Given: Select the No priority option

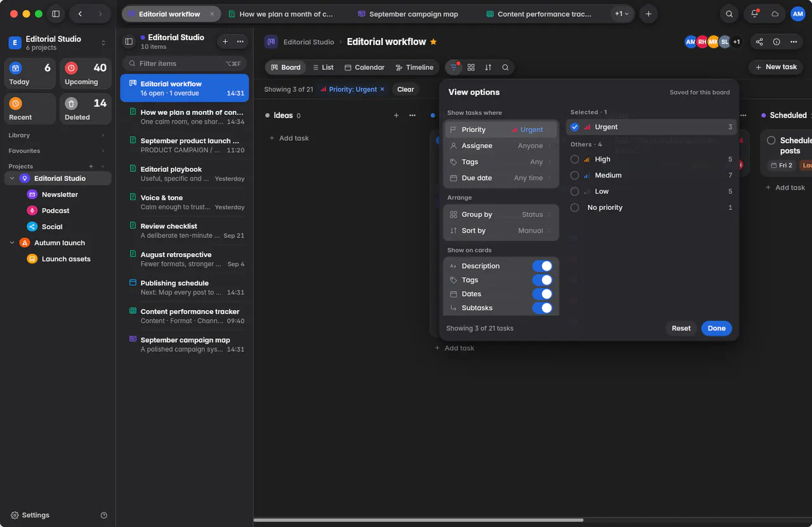Looking at the screenshot, I should [x=651, y=207].
